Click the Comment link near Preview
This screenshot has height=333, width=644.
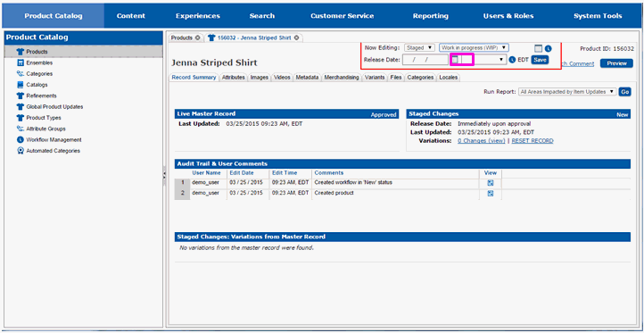(x=578, y=63)
